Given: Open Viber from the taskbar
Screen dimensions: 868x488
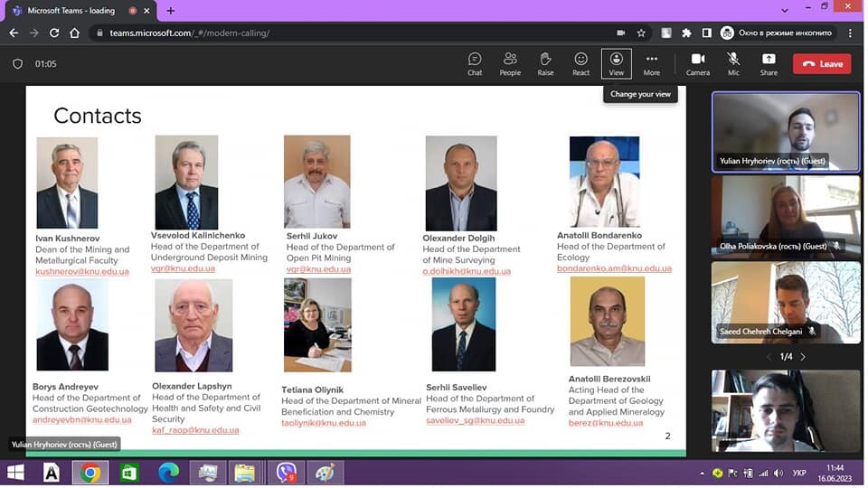Looking at the screenshot, I should pos(287,474).
